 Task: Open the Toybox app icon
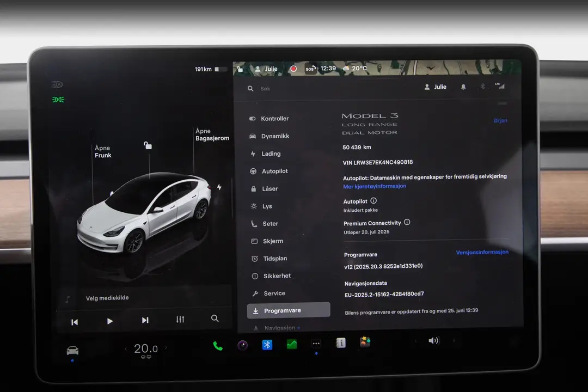(x=365, y=342)
